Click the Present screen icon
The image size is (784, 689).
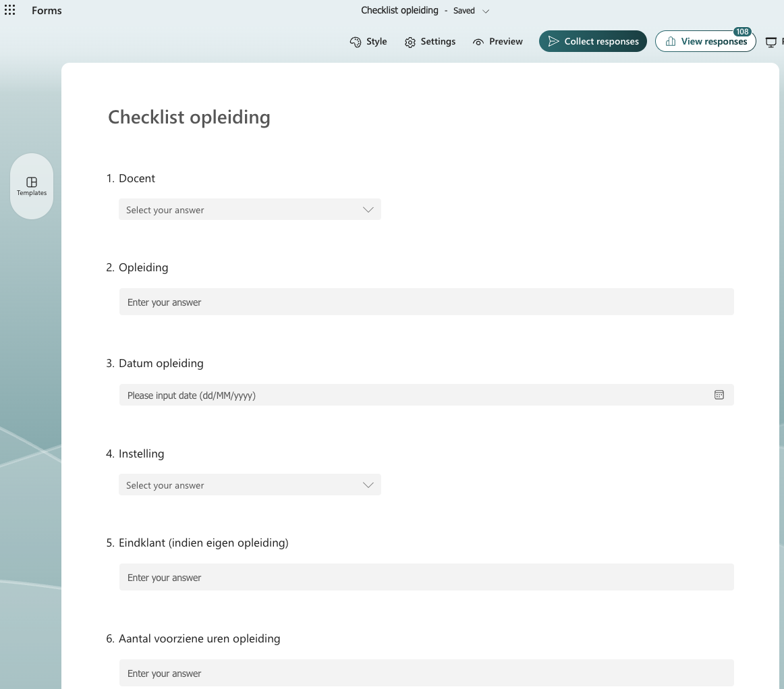pos(771,42)
